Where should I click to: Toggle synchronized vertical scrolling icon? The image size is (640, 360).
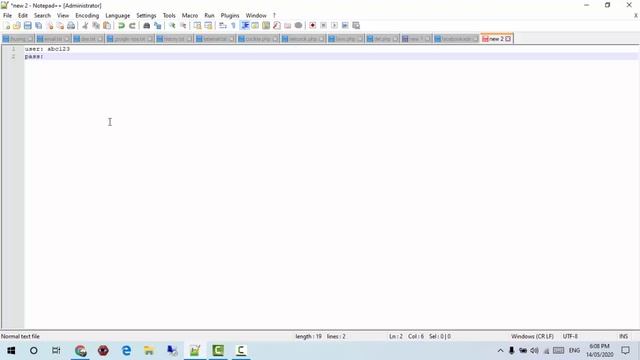tap(197, 26)
